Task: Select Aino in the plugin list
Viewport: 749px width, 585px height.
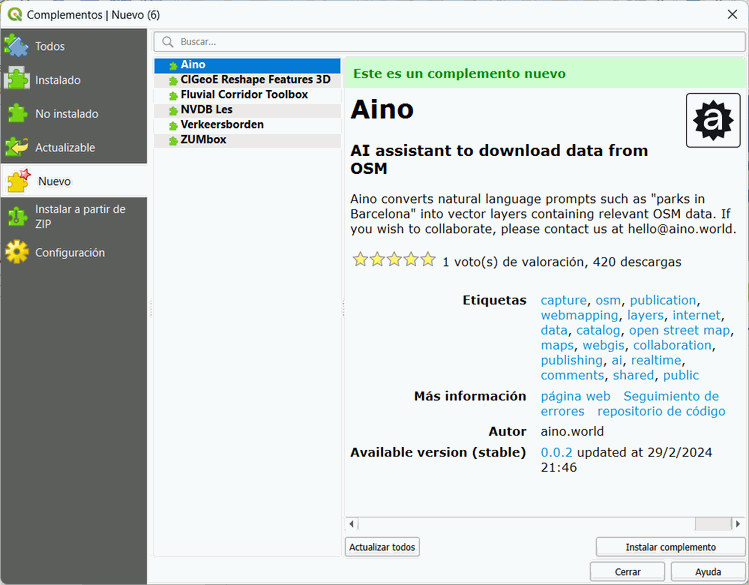Action: point(247,65)
